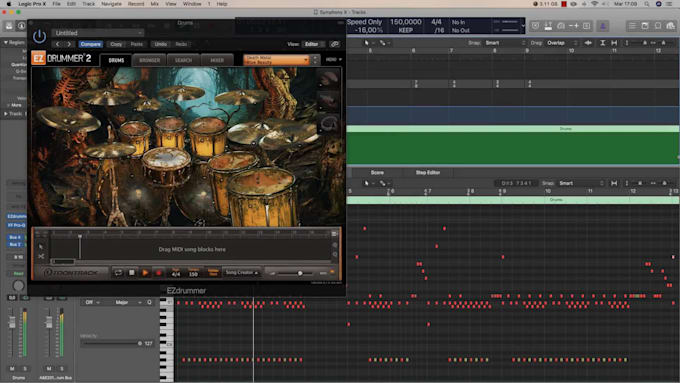The image size is (680, 383).
Task: Open the List Editors button
Action: click(632, 26)
